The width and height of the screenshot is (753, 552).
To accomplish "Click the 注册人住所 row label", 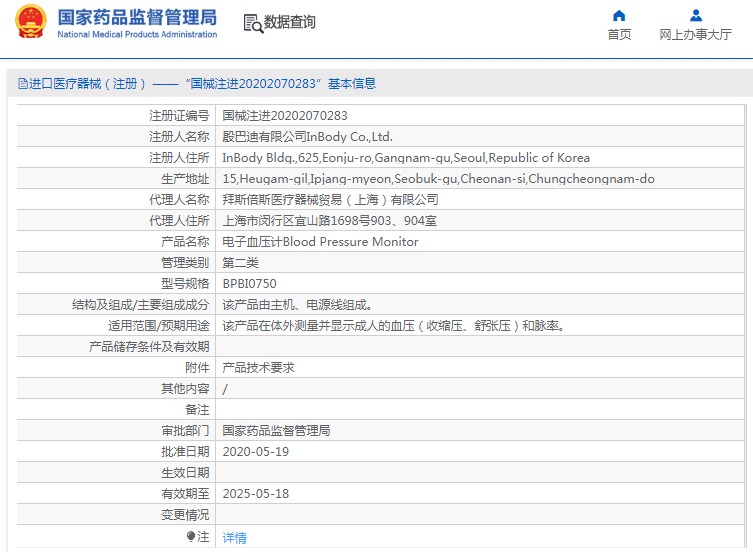I will tap(179, 158).
